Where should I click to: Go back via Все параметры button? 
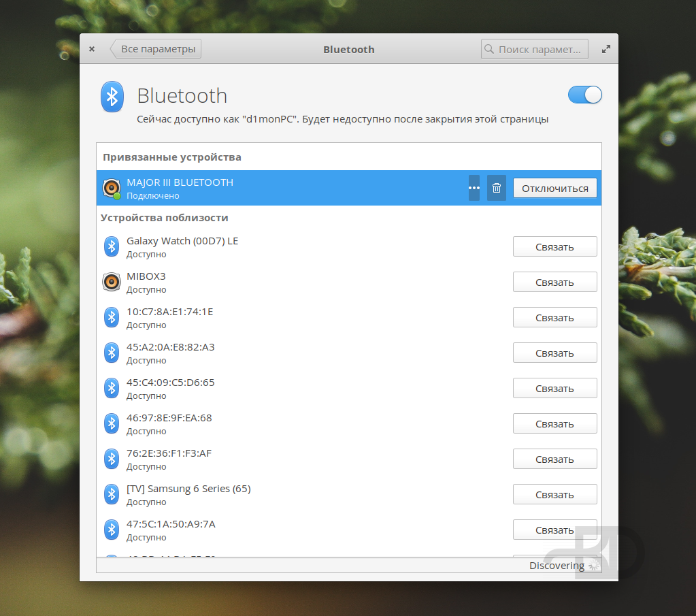click(x=156, y=49)
